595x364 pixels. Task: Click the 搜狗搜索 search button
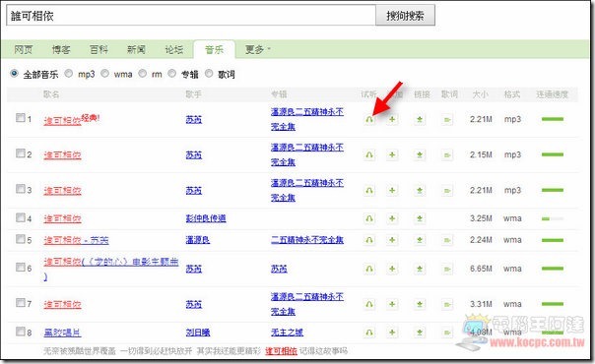point(405,16)
